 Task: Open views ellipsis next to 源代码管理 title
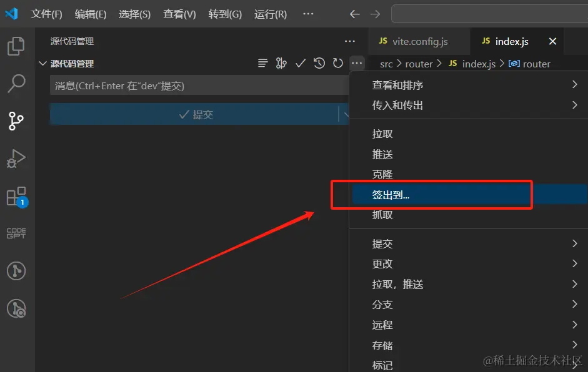[x=349, y=41]
